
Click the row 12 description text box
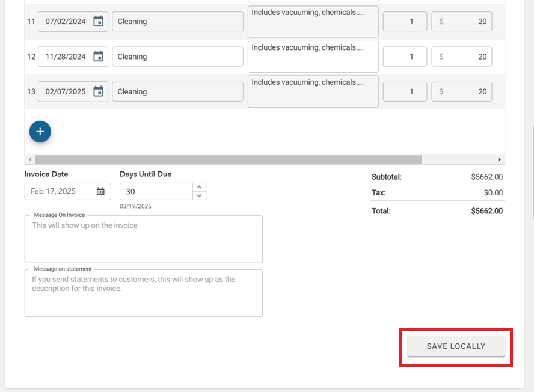313,57
